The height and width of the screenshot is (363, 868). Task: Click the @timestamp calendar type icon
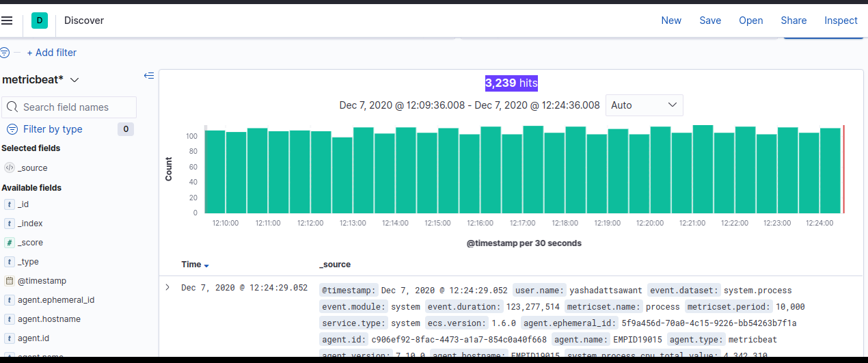(10, 281)
